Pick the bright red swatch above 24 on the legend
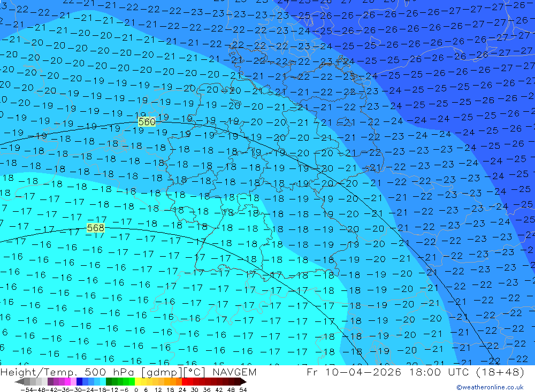Screen dimensions: 535x392 [x=185, y=382]
